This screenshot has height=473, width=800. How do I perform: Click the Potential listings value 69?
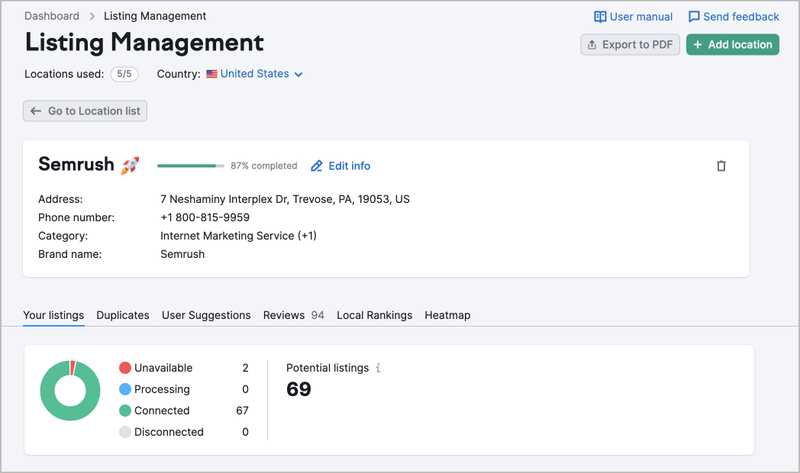(x=299, y=389)
